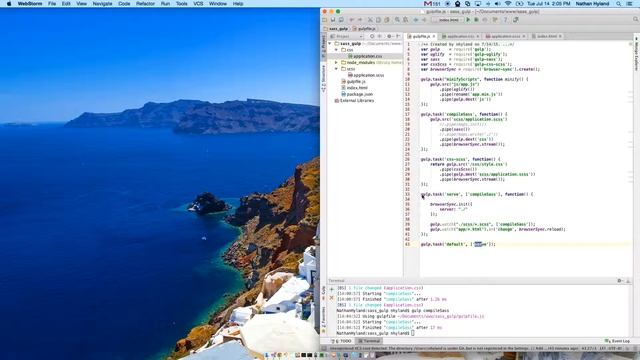Click the Replace toolbar icon
640x360 pixels.
pyautogui.click(x=405, y=20)
